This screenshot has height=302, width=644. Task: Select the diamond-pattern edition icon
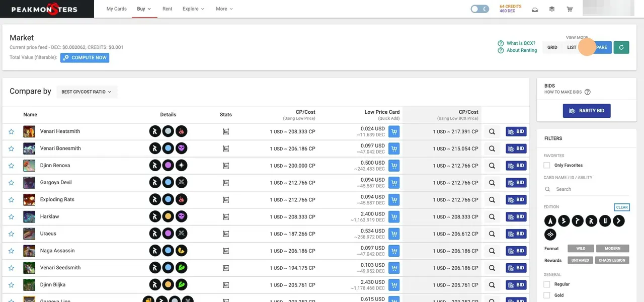tap(550, 234)
